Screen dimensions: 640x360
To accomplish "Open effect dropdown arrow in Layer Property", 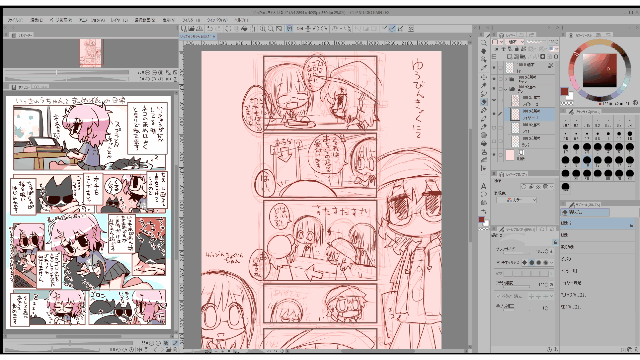I will pos(551,186).
